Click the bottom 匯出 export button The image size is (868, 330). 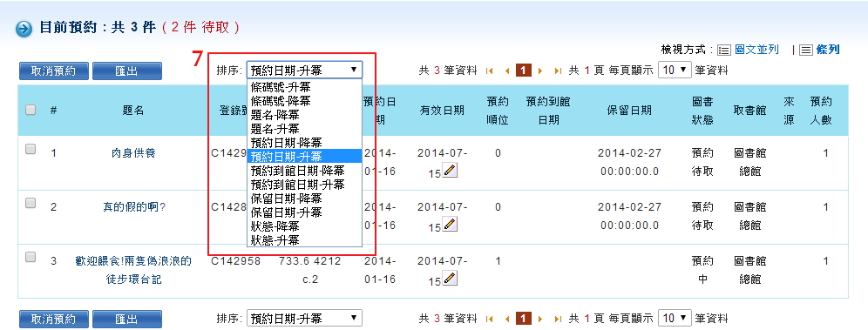tap(126, 319)
